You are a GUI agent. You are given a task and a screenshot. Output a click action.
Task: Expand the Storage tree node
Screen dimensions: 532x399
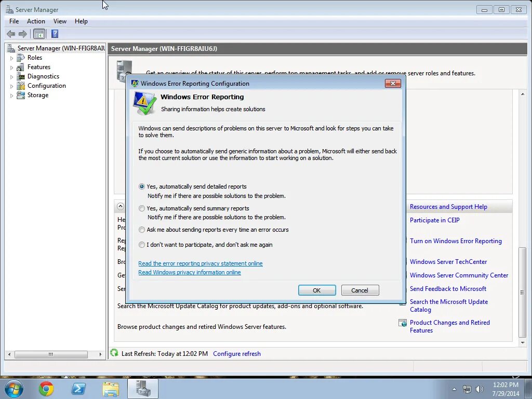[x=11, y=96]
